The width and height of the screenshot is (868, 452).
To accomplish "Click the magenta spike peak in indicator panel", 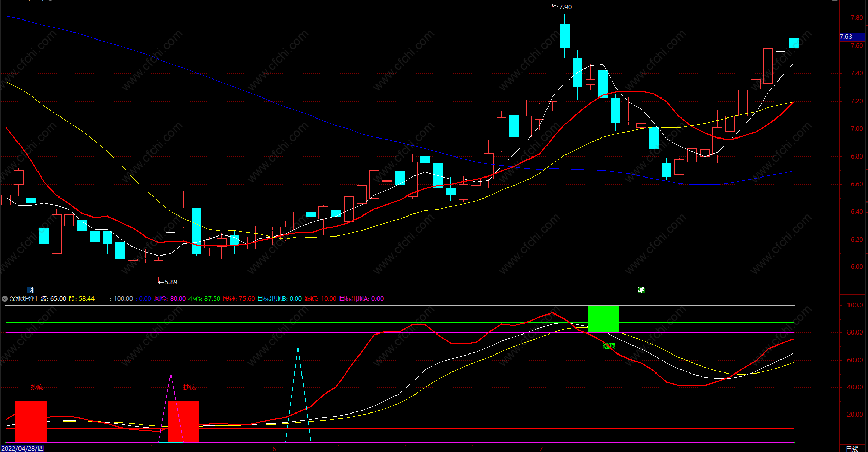I will [171, 375].
